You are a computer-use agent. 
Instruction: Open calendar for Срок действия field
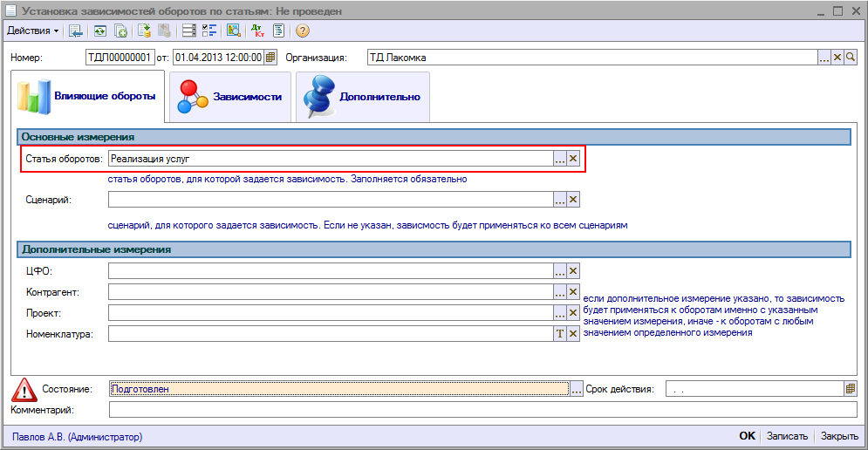click(x=851, y=389)
